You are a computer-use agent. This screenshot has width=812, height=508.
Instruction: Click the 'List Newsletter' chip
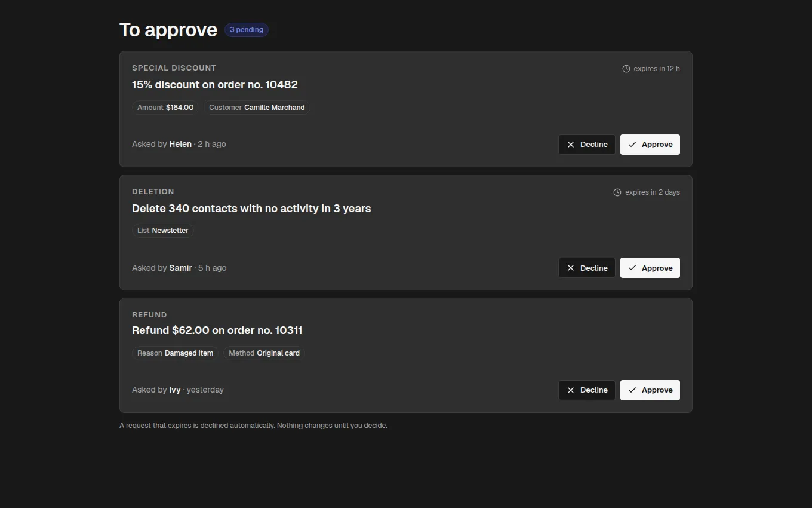pos(163,231)
